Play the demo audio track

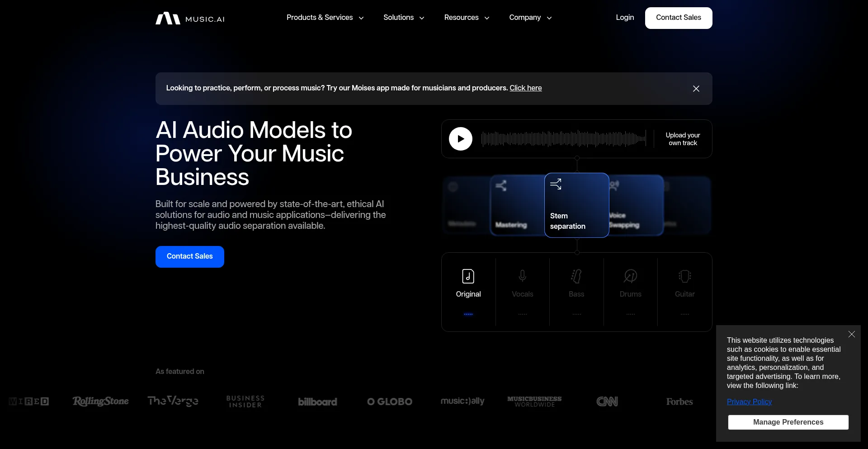tap(460, 139)
